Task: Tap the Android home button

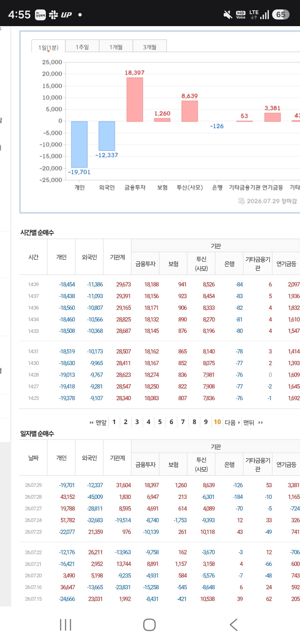Action: [x=149, y=625]
